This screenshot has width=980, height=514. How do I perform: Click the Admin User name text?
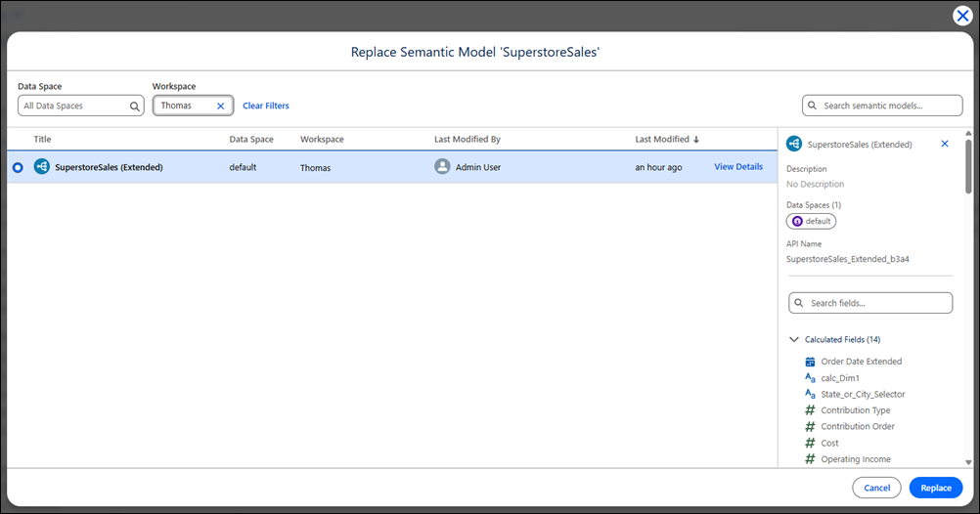[x=478, y=167]
